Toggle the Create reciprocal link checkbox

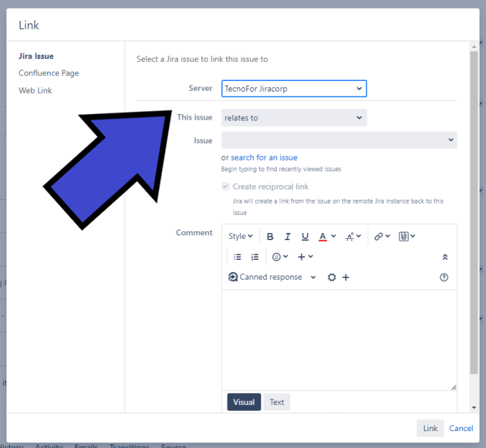225,187
